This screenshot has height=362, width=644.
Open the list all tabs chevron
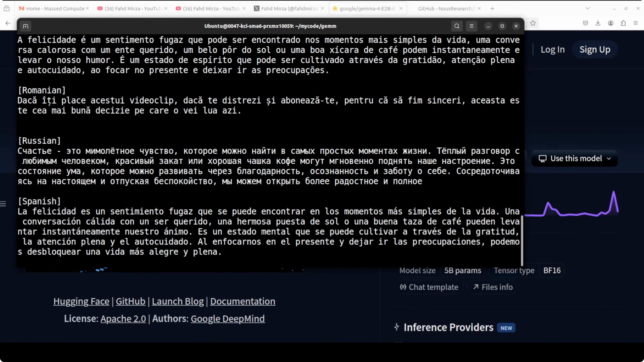pyautogui.click(x=587, y=9)
